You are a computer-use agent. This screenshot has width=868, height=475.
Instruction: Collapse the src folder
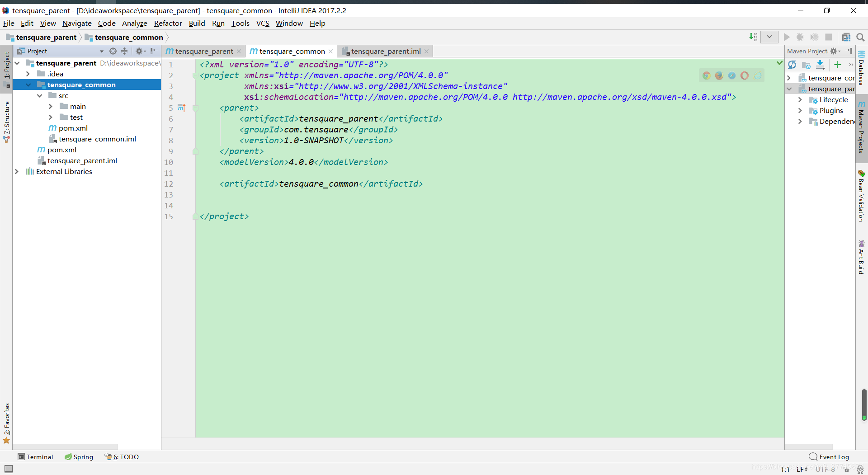click(40, 95)
